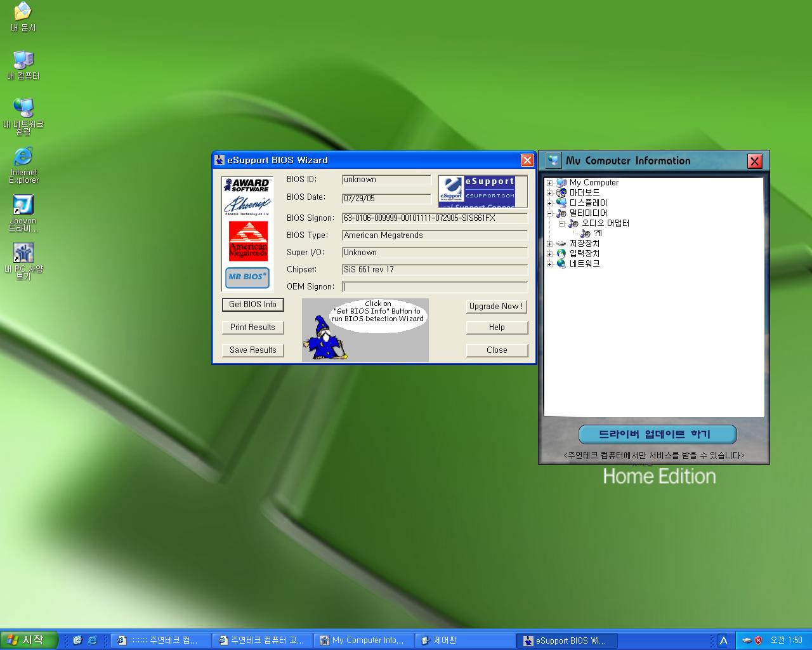Click Show Desktop quick launch icon
The image size is (812, 650).
[77, 640]
